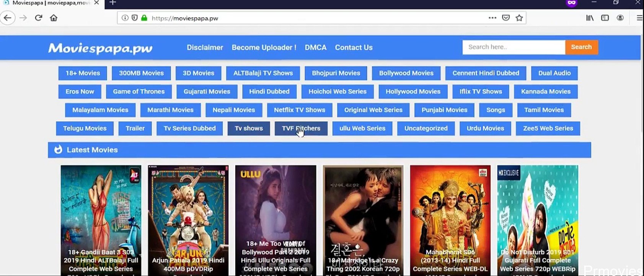This screenshot has width=644, height=276.
Task: Open Netflix TV Shows category
Action: [x=300, y=110]
